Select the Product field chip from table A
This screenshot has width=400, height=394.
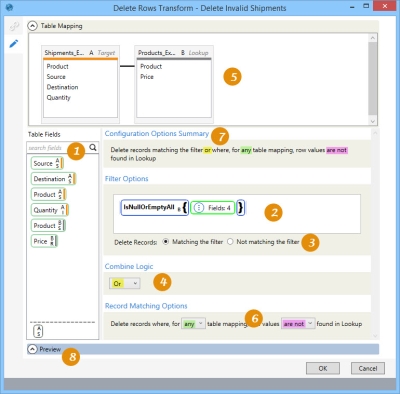[x=49, y=194]
